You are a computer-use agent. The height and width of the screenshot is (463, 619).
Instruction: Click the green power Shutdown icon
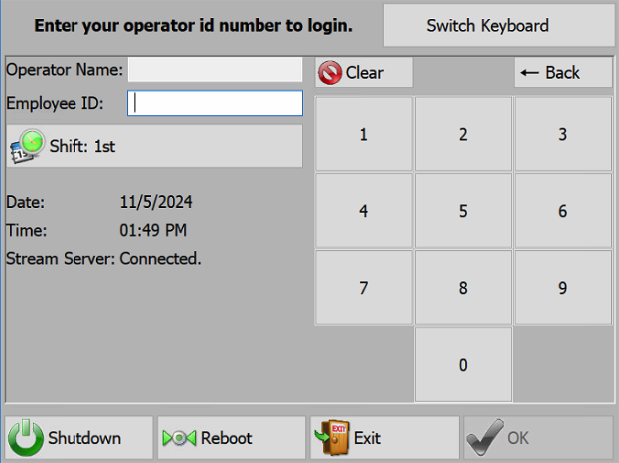click(26, 438)
